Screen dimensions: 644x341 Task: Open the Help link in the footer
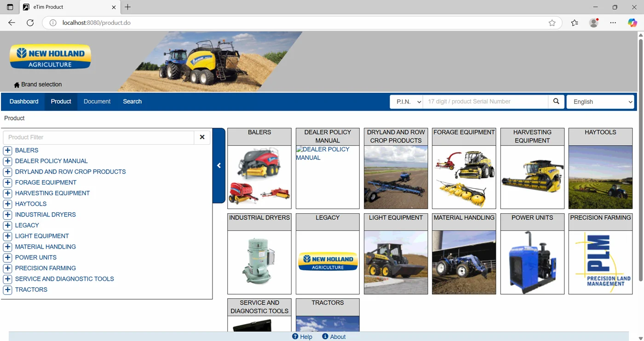(x=306, y=337)
